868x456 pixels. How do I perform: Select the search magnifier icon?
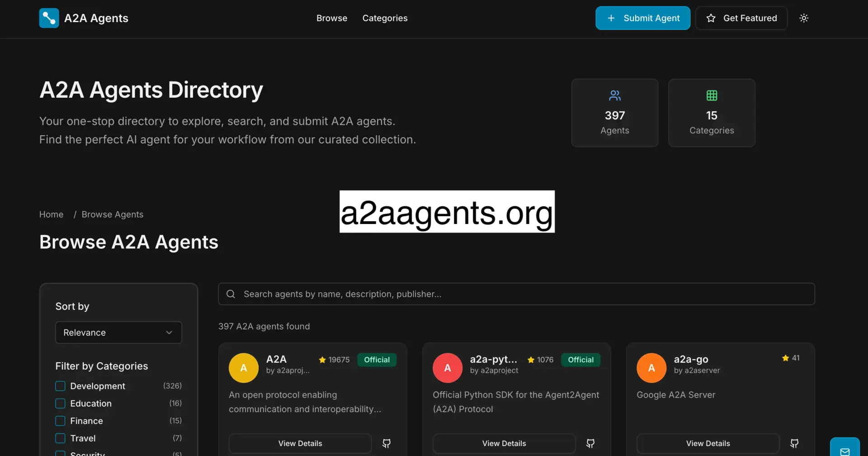pos(231,294)
